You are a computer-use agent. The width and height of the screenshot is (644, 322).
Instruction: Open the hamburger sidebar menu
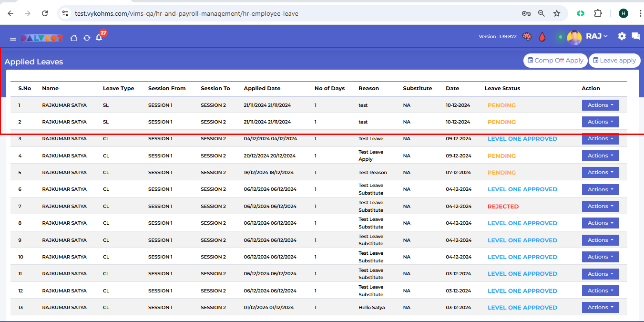point(13,38)
